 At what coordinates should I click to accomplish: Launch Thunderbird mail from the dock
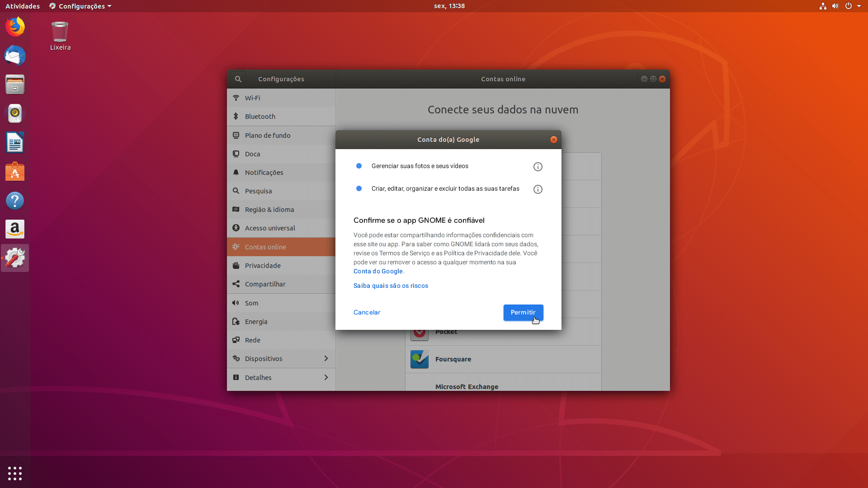[x=15, y=56]
